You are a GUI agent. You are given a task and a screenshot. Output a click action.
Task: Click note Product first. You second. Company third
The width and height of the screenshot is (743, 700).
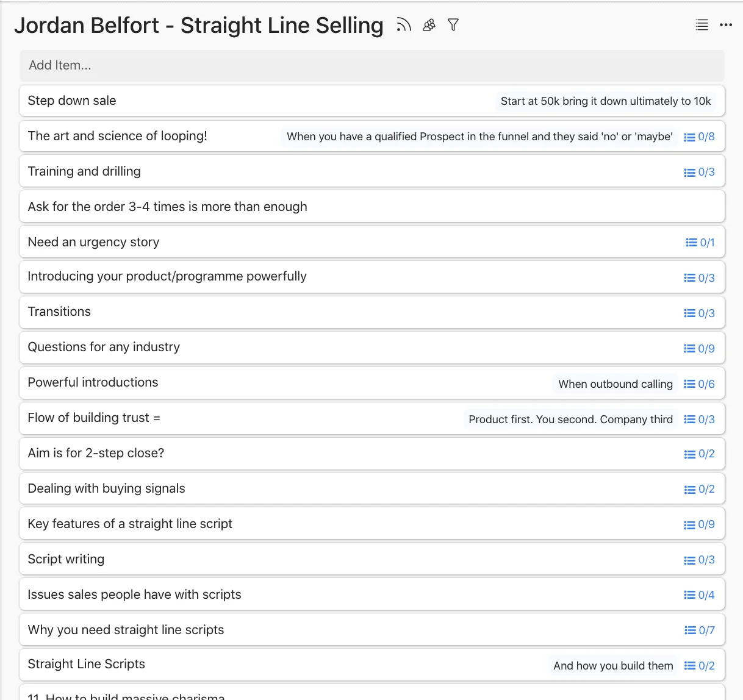(x=570, y=420)
